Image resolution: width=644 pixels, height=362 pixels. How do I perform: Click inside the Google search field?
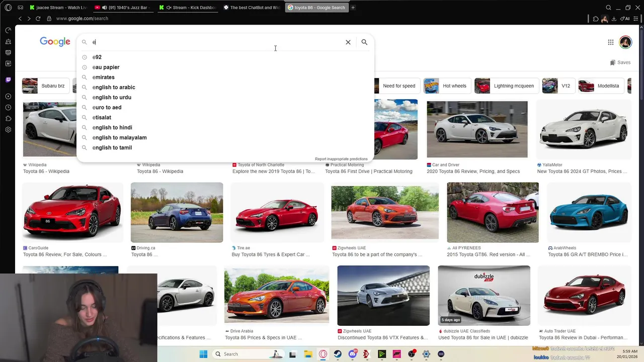(216, 42)
